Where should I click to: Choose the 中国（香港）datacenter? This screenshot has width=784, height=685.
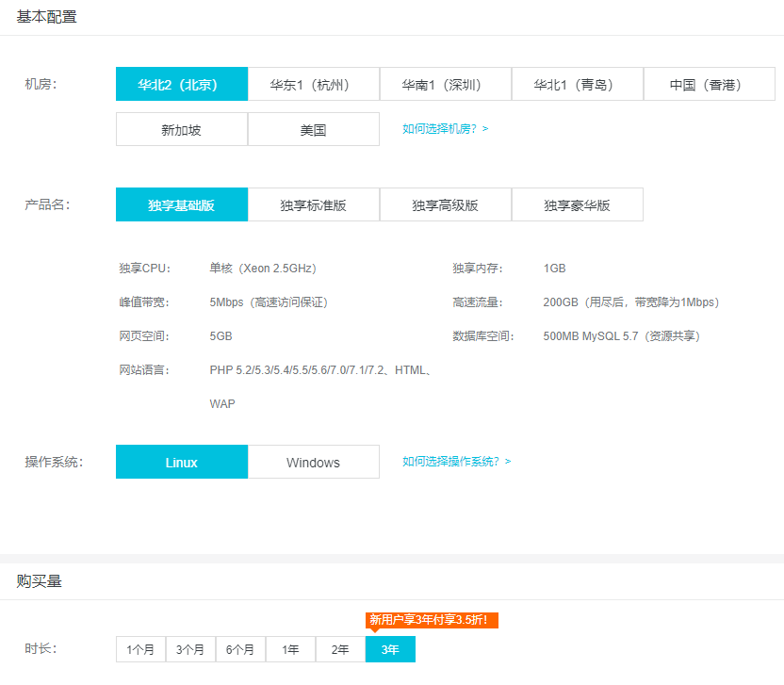[x=708, y=84]
